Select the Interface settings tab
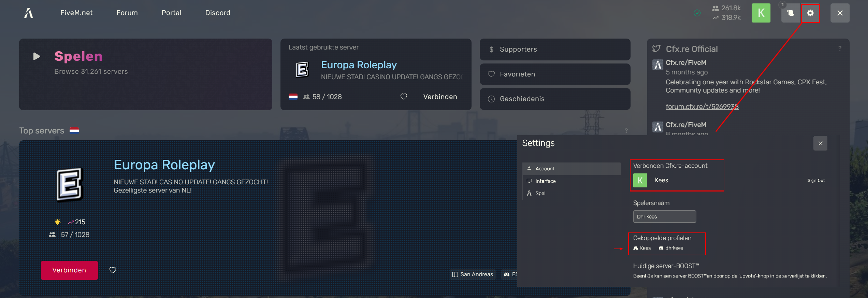This screenshot has height=298, width=868. tap(572, 181)
